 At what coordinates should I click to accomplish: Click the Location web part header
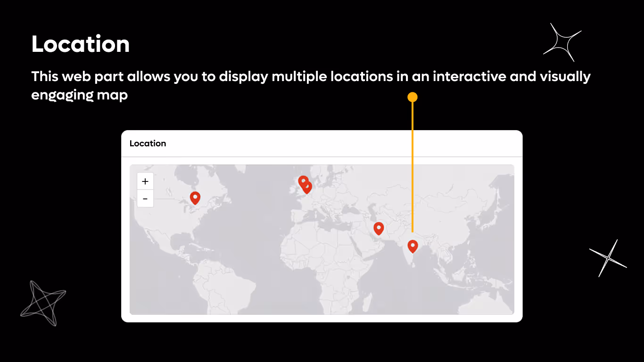pyautogui.click(x=148, y=143)
